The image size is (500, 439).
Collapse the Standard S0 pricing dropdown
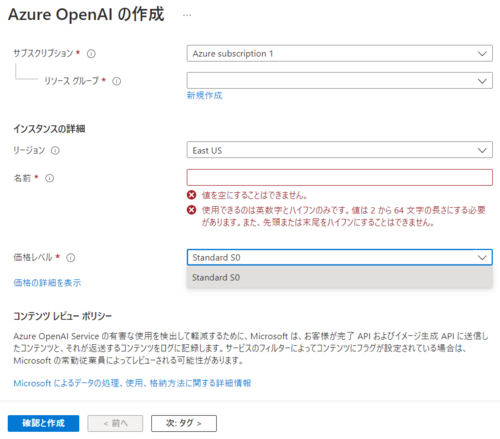pos(340,257)
